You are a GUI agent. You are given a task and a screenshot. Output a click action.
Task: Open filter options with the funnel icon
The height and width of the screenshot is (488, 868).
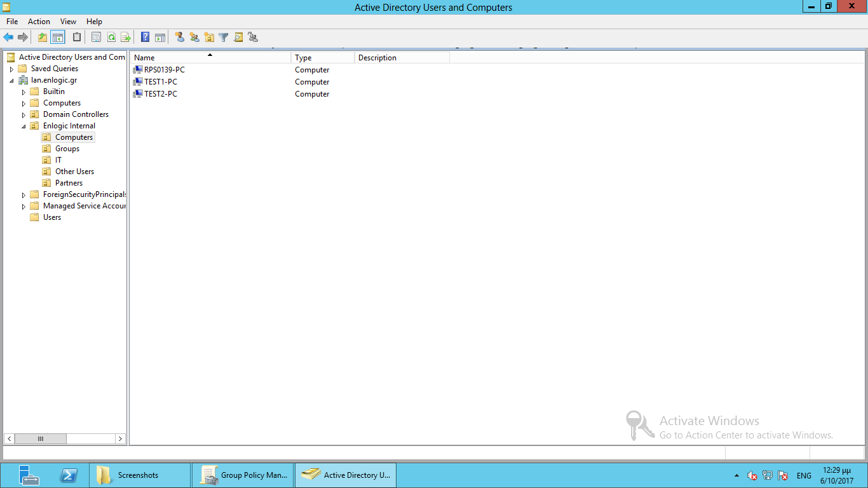(x=224, y=37)
